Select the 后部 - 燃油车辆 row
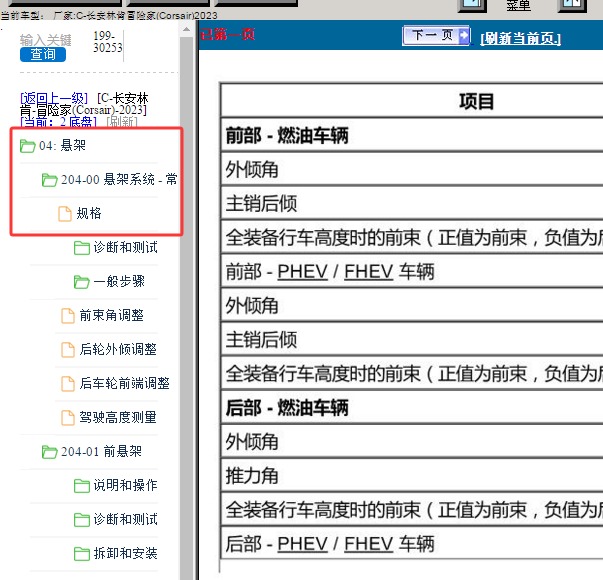603x580 pixels. click(x=412, y=408)
